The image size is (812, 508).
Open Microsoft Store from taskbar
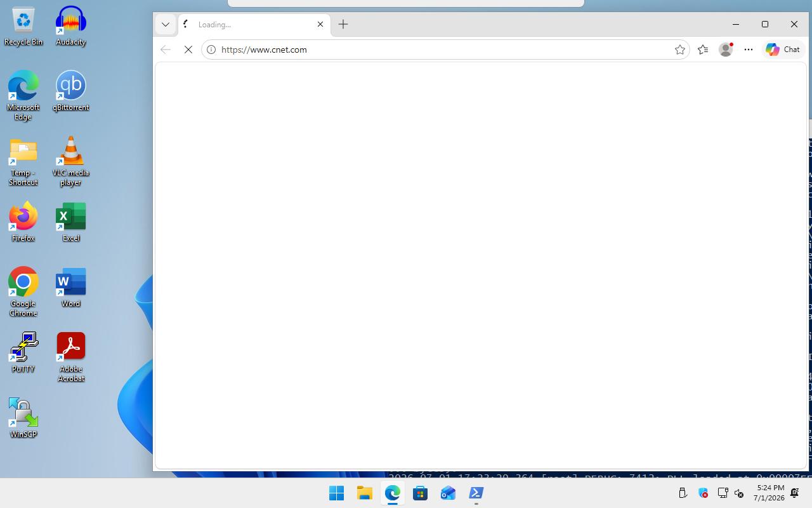[x=420, y=493]
